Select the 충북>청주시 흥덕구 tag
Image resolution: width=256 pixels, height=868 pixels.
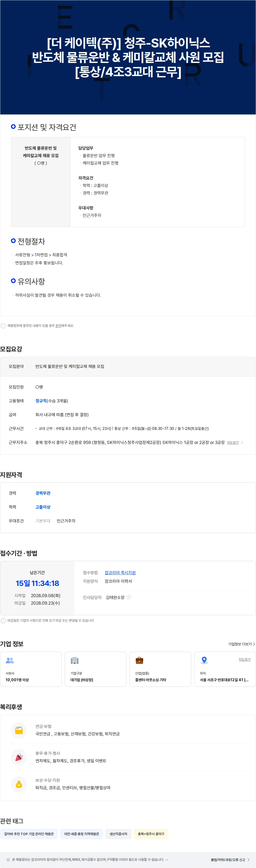pyautogui.click(x=151, y=834)
